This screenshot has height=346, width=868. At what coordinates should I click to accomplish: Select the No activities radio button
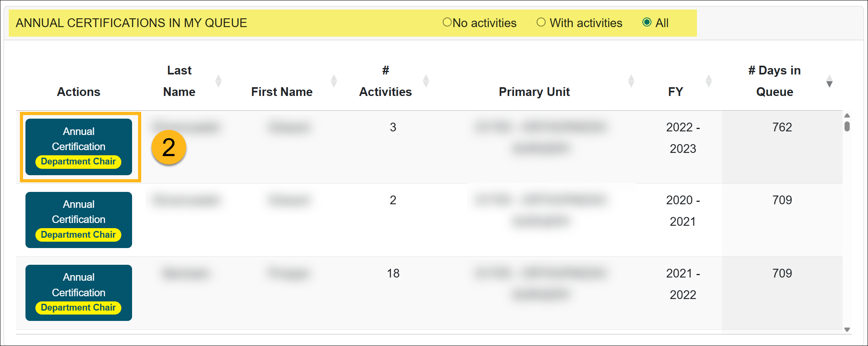click(x=447, y=22)
